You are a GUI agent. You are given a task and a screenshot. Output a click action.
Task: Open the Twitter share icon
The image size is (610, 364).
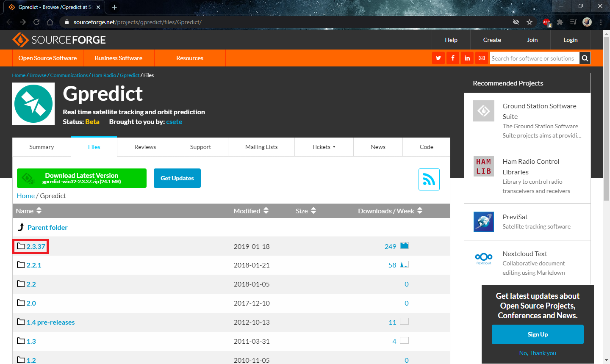pos(438,58)
